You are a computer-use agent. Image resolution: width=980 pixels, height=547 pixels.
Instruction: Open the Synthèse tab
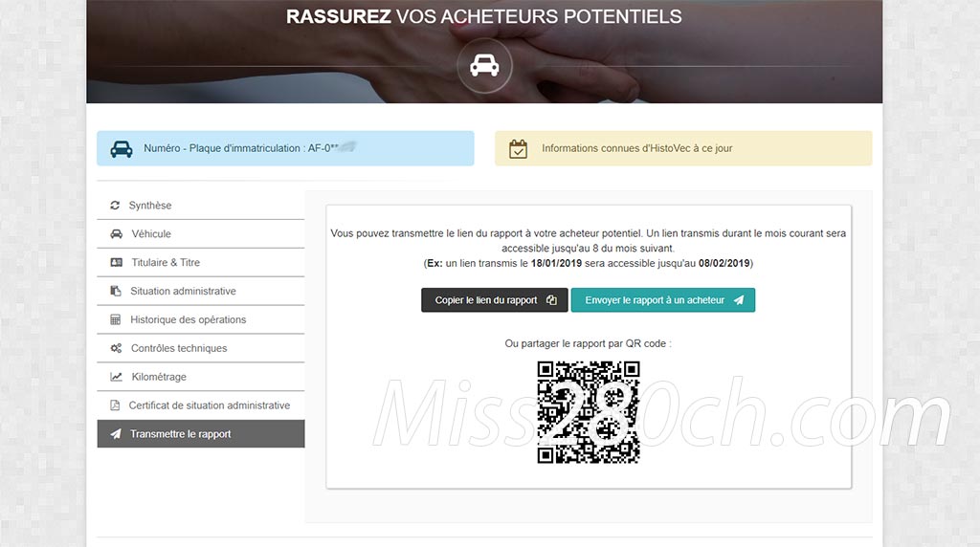[x=201, y=206]
